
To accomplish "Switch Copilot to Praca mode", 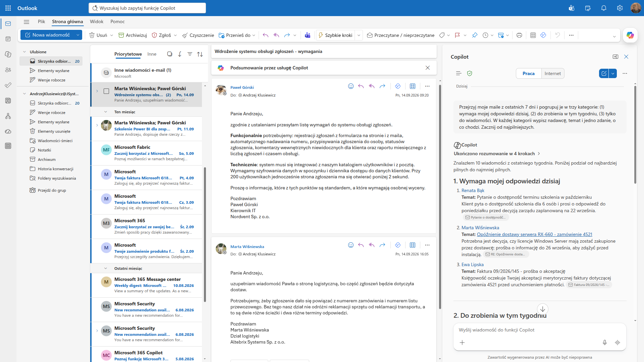I will pos(529,73).
